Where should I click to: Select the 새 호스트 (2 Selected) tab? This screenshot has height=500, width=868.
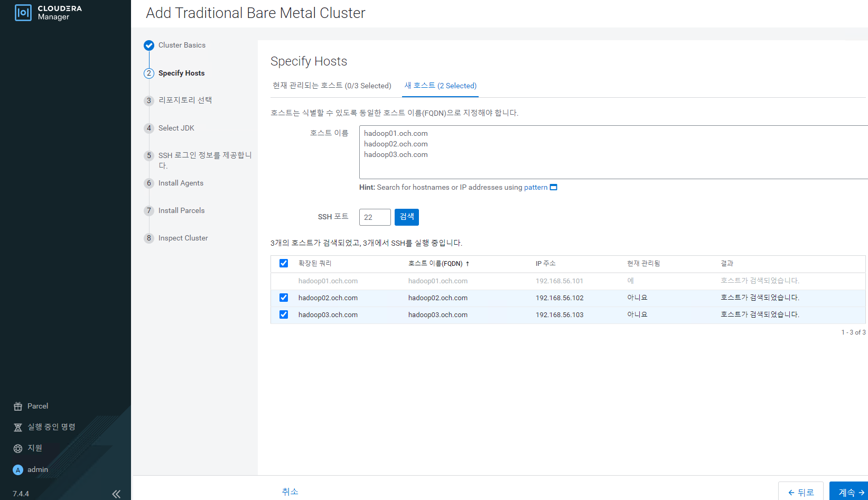pos(441,86)
